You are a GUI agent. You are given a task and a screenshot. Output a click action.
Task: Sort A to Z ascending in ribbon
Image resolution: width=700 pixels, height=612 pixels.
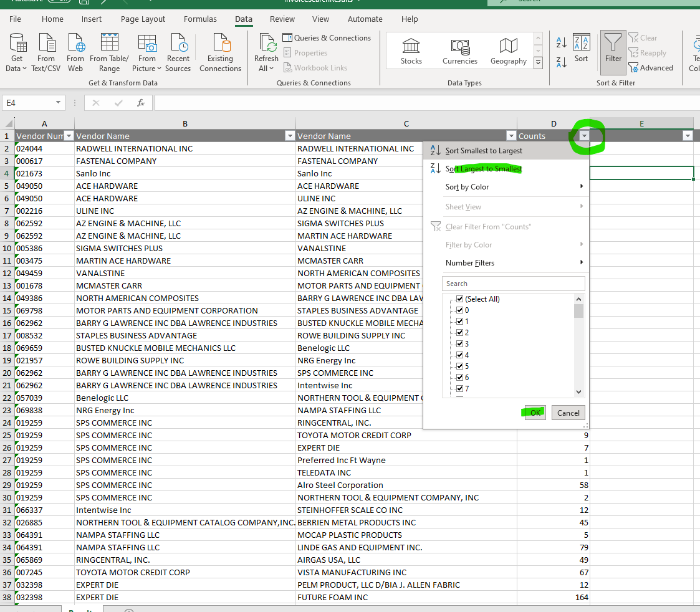pyautogui.click(x=562, y=43)
